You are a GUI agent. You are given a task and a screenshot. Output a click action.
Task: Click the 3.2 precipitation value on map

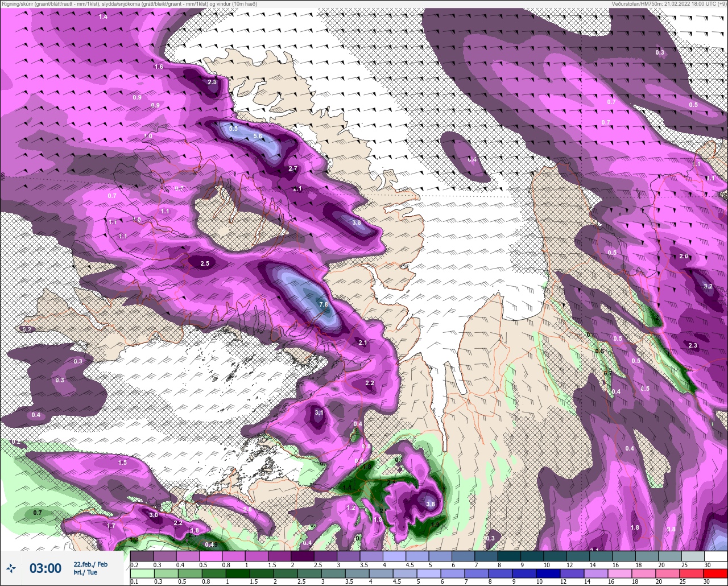[708, 286]
